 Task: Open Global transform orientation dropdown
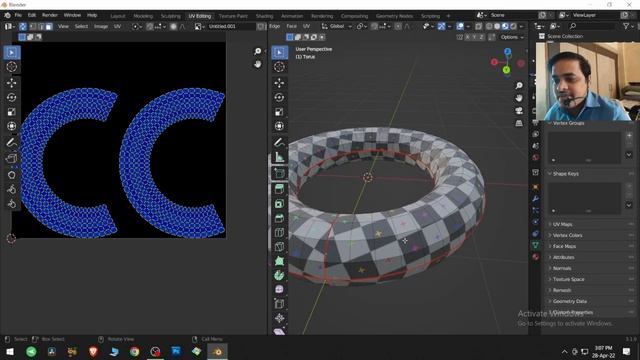(337, 27)
